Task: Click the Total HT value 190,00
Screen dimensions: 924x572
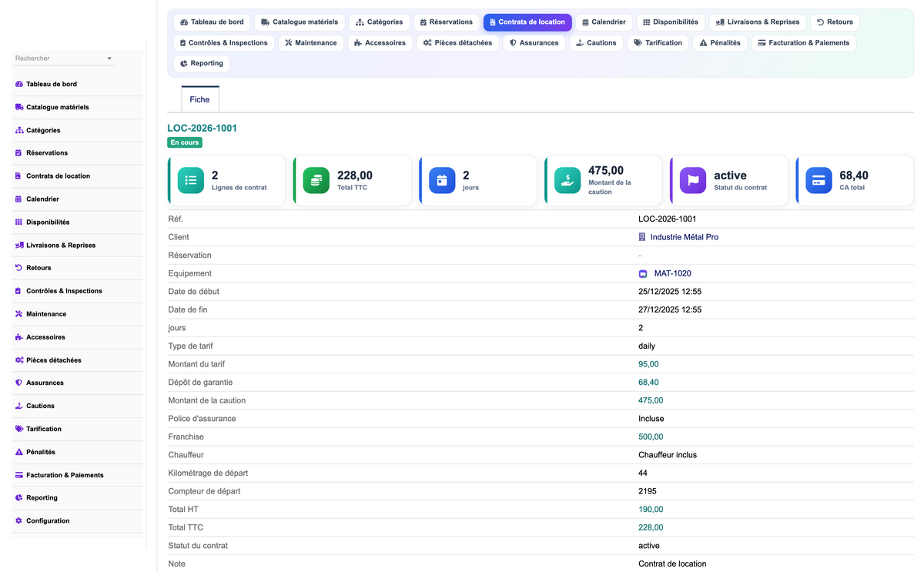Action: (651, 510)
